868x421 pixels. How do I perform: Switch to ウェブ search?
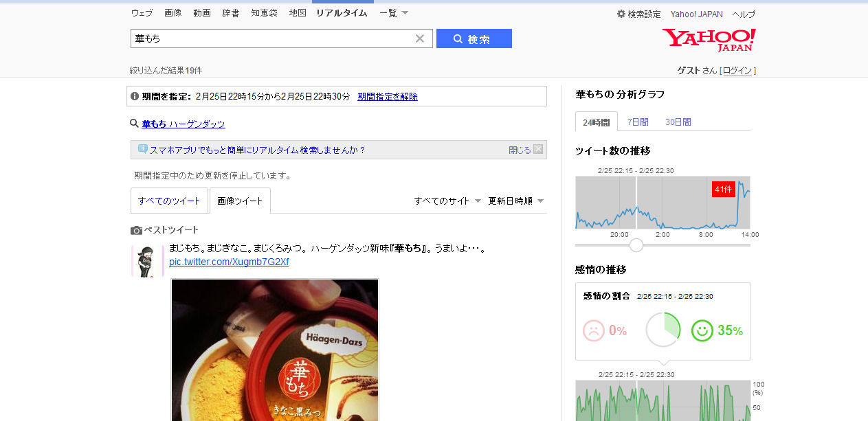coord(142,12)
